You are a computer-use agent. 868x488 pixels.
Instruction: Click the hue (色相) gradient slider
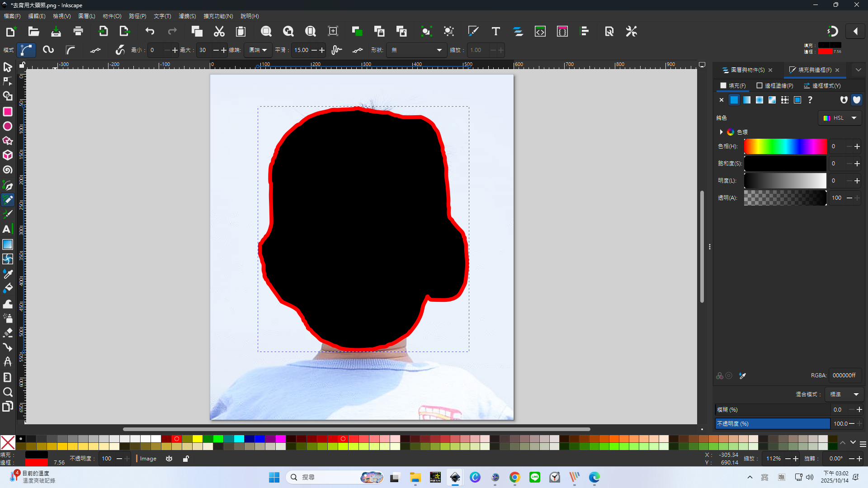click(x=785, y=146)
